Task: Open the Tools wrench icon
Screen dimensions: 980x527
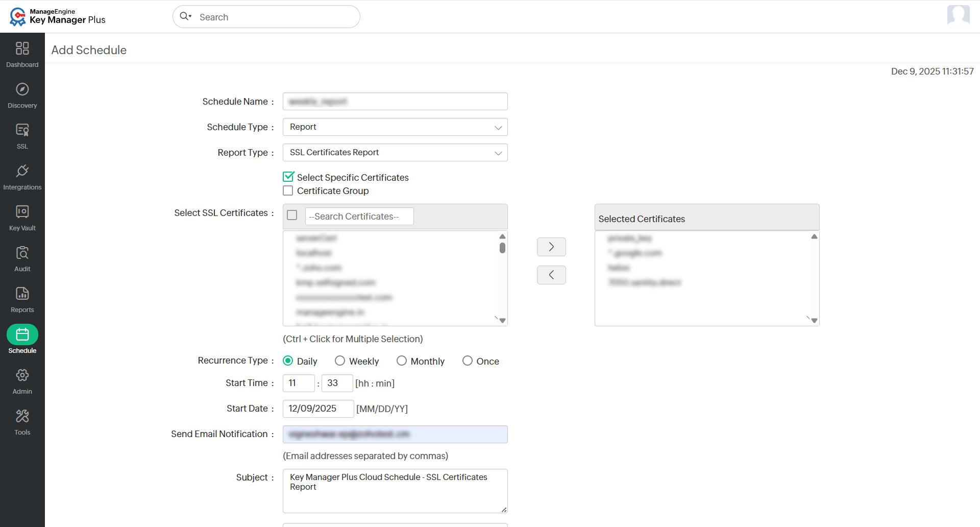Action: click(22, 416)
